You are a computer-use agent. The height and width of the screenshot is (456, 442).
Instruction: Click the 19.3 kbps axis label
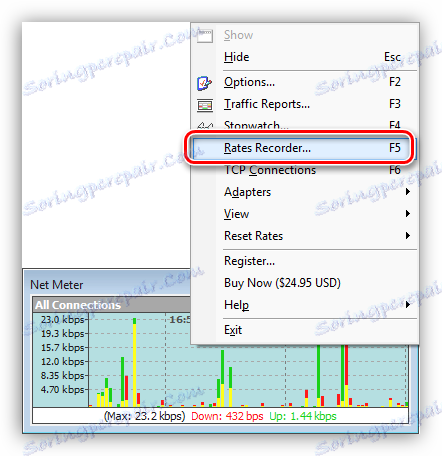coord(62,334)
